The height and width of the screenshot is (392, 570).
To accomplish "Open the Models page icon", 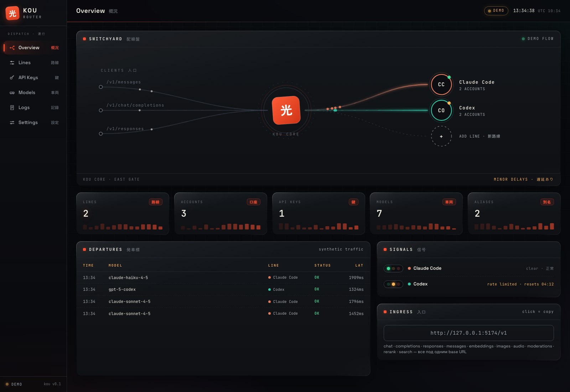I will click(12, 93).
